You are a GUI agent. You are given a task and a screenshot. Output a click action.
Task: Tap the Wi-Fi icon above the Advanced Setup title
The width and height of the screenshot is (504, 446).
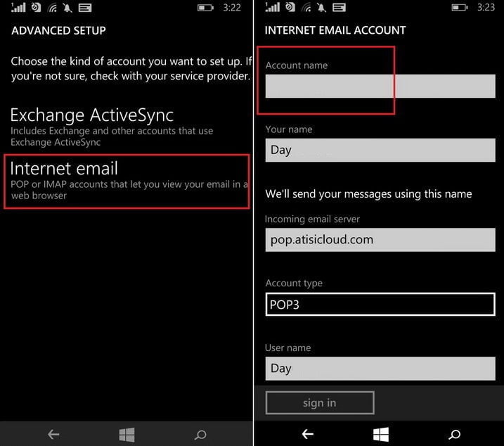[x=52, y=8]
